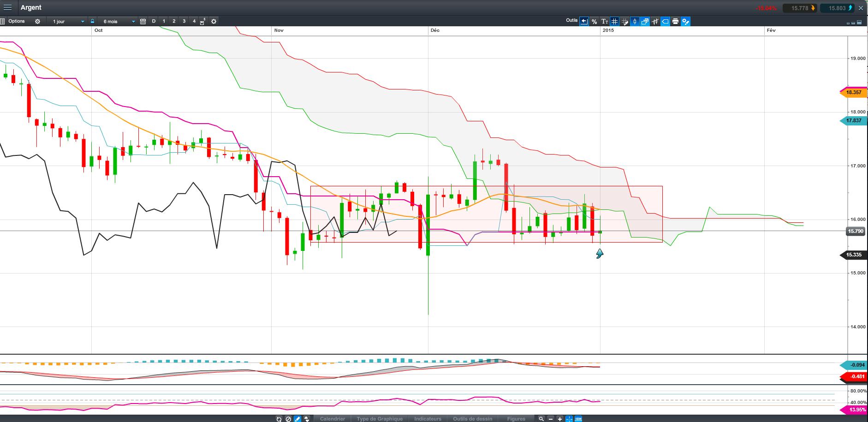Select the D preset button
Image resolution: width=868 pixels, height=422 pixels.
point(154,21)
